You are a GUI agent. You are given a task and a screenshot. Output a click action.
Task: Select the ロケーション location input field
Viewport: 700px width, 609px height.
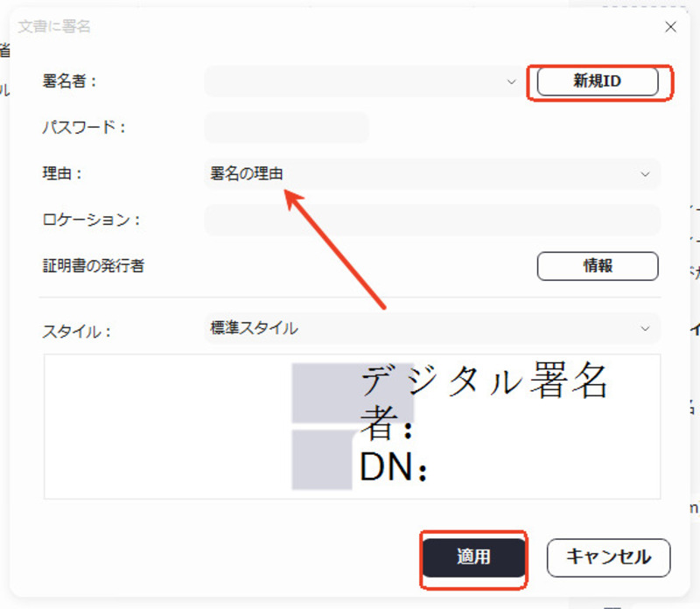click(x=433, y=220)
